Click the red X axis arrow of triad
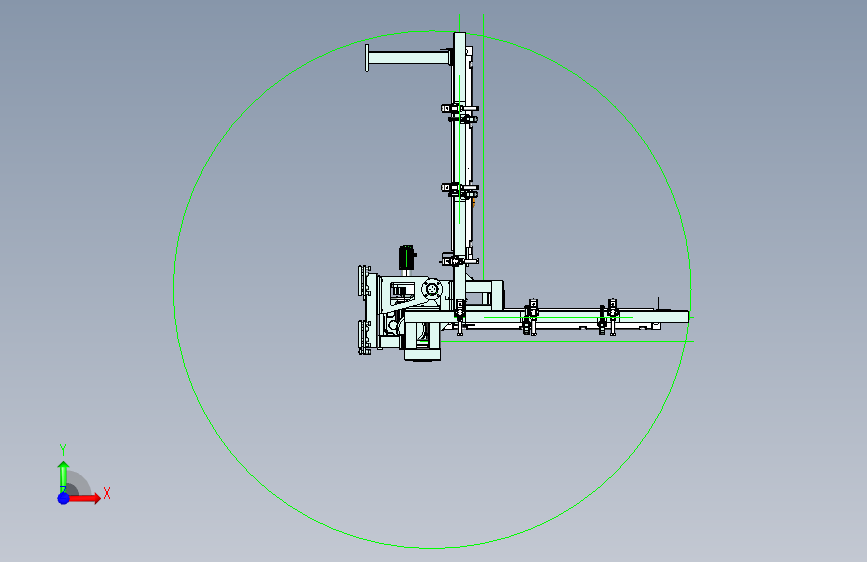Image resolution: width=867 pixels, height=562 pixels. 84,498
